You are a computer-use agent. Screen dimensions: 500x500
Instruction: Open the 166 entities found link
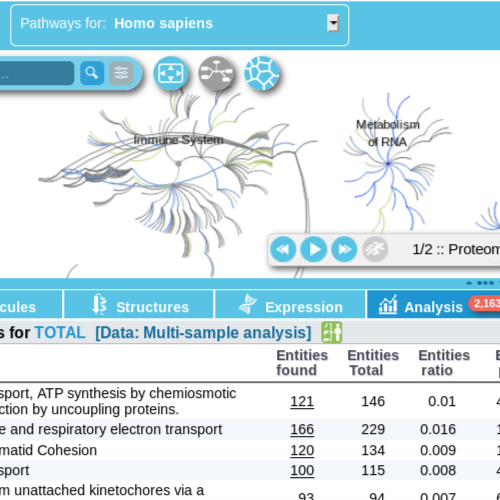[x=302, y=429]
